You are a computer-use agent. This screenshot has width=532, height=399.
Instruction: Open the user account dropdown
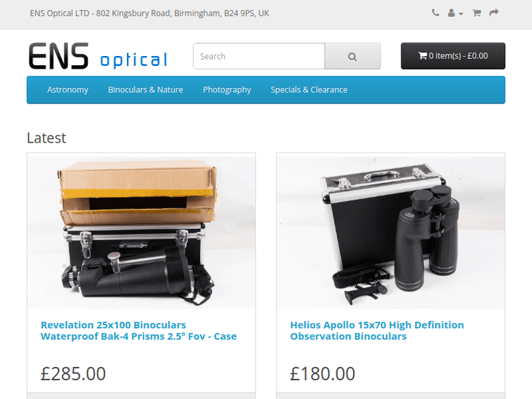pyautogui.click(x=455, y=13)
